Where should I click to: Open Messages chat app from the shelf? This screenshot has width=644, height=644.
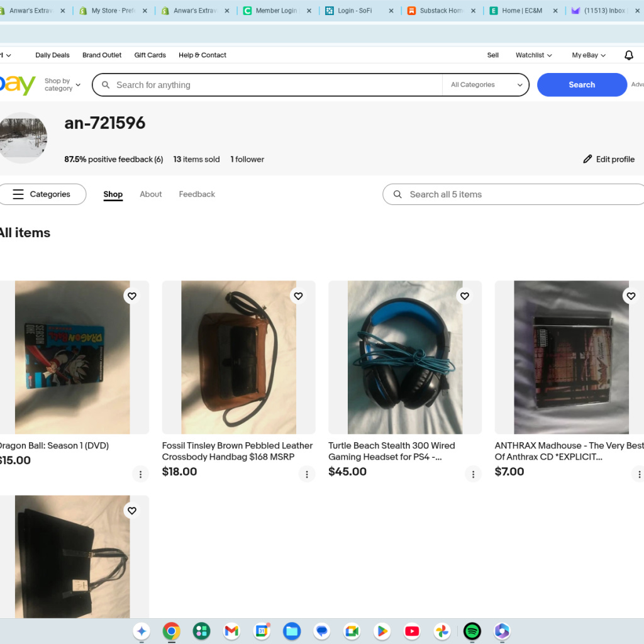322,631
